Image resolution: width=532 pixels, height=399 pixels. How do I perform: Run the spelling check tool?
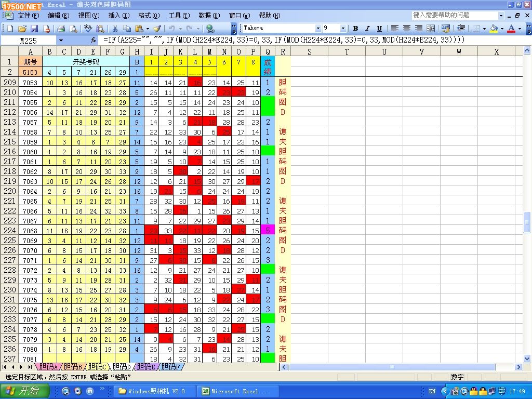pos(88,29)
